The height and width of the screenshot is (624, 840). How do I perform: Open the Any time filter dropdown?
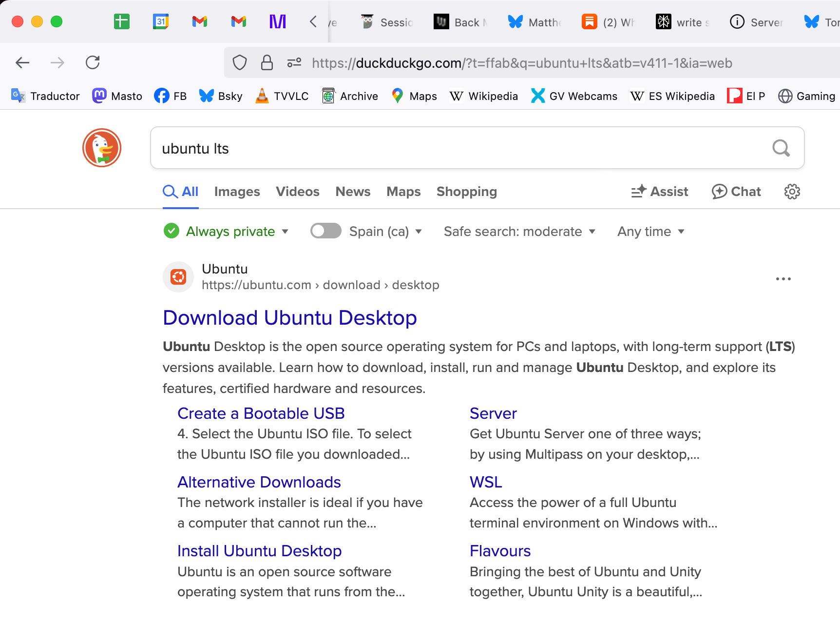tap(651, 231)
